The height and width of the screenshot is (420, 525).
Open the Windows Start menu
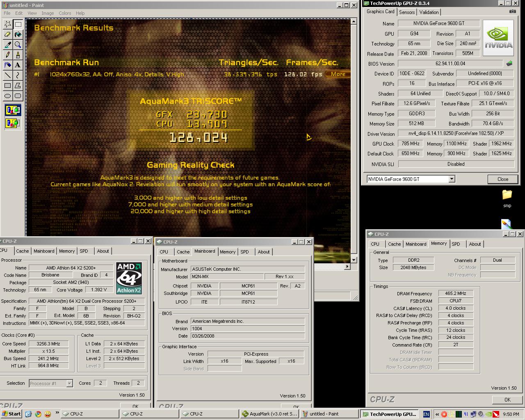[x=11, y=414]
